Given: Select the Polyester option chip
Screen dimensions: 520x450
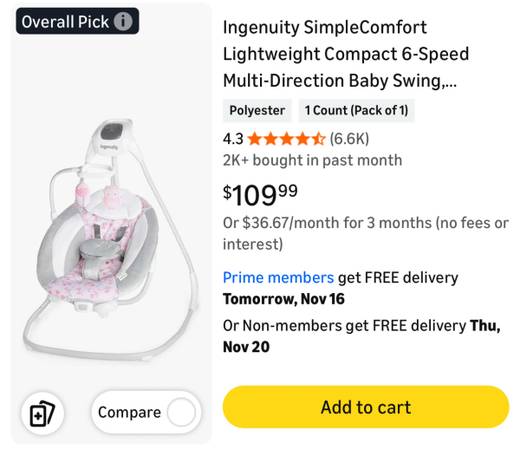Looking at the screenshot, I should (x=257, y=110).
